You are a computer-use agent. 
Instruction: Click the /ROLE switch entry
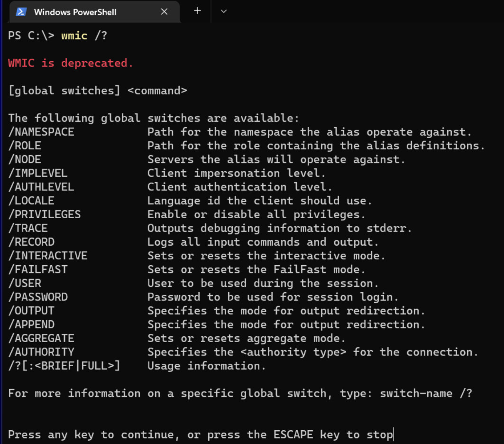25,146
